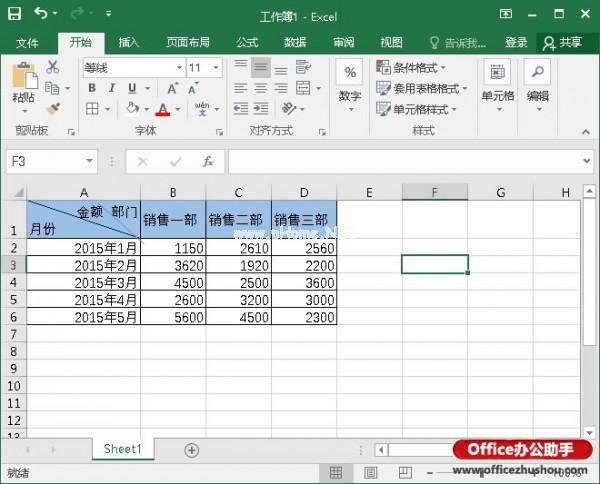
Task: Click the red font color swatch
Action: [162, 109]
